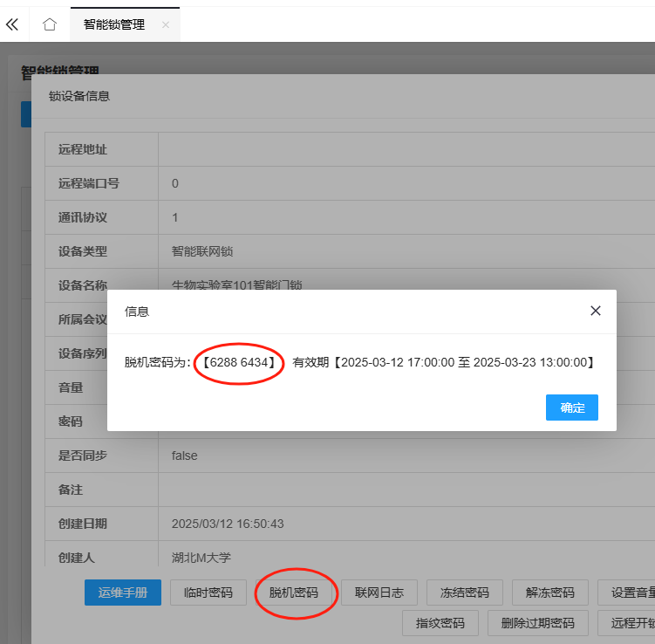Select the 解冻密码 button
655x644 pixels.
550,593
